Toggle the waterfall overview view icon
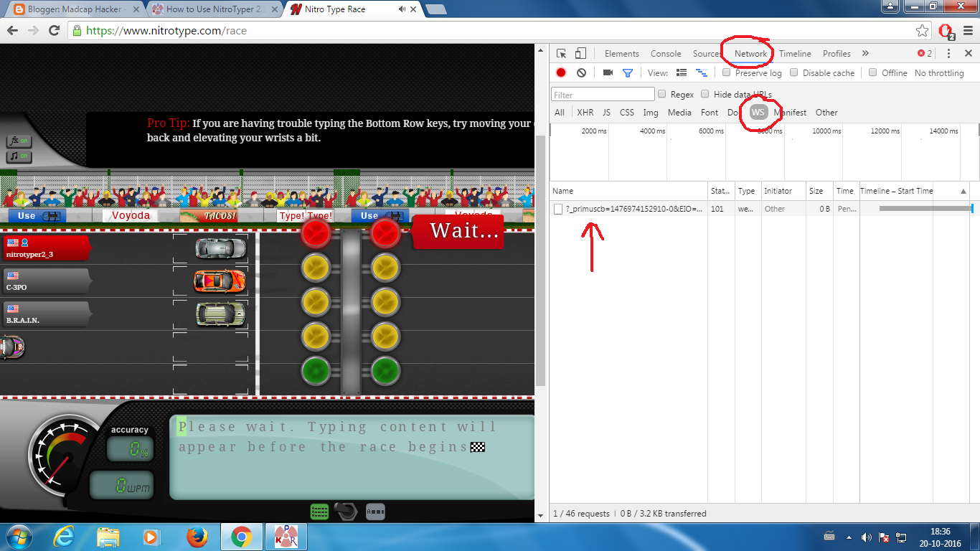Image resolution: width=980 pixels, height=551 pixels. [x=702, y=72]
